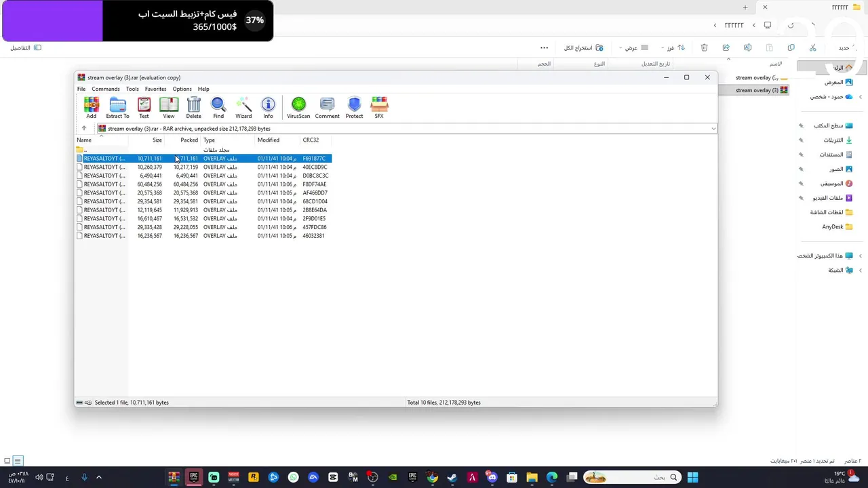Image resolution: width=868 pixels, height=488 pixels.
Task: Click the Cut icon in Explorer toolbar
Action: pyautogui.click(x=812, y=47)
